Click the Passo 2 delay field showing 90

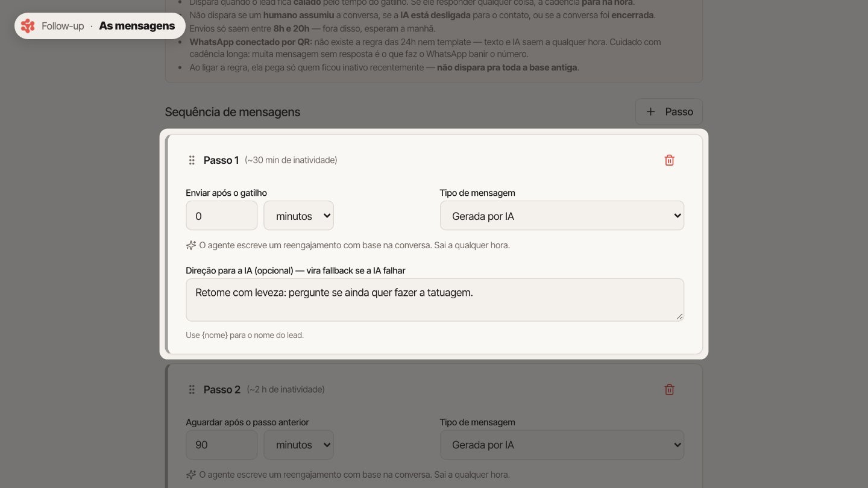click(x=222, y=445)
